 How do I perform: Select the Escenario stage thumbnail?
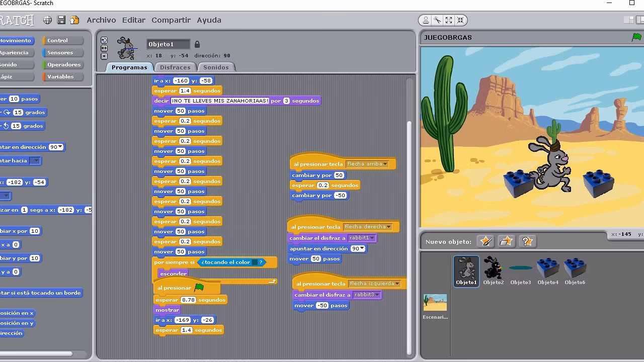tap(435, 307)
